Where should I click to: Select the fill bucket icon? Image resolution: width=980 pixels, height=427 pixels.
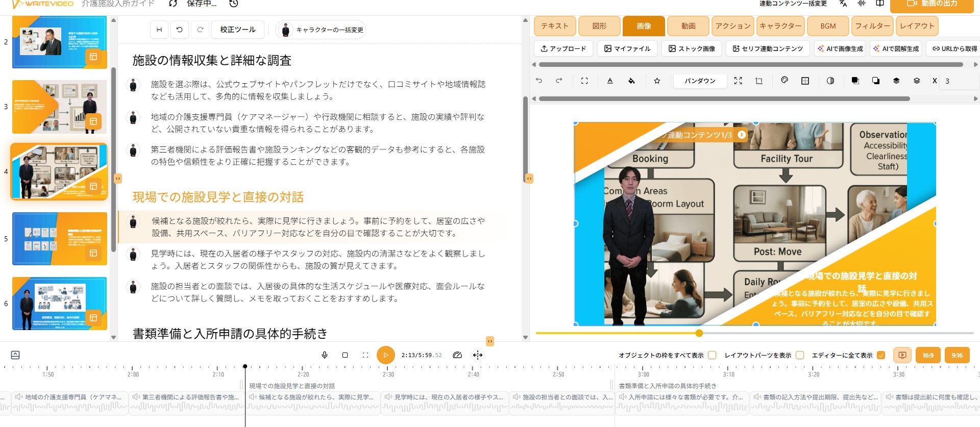coord(631,81)
